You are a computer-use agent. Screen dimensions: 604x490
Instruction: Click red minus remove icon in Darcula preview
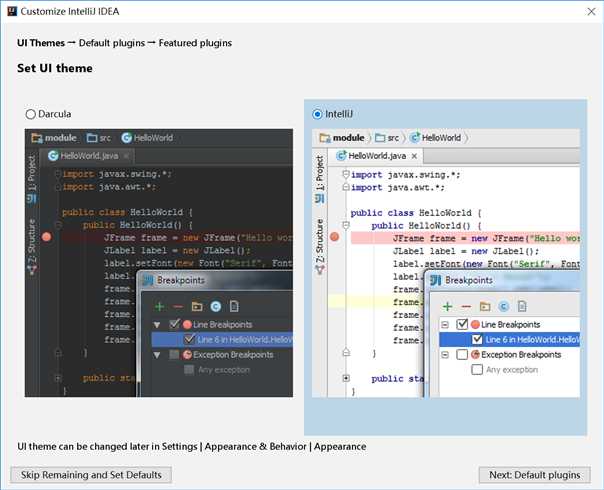pyautogui.click(x=178, y=307)
